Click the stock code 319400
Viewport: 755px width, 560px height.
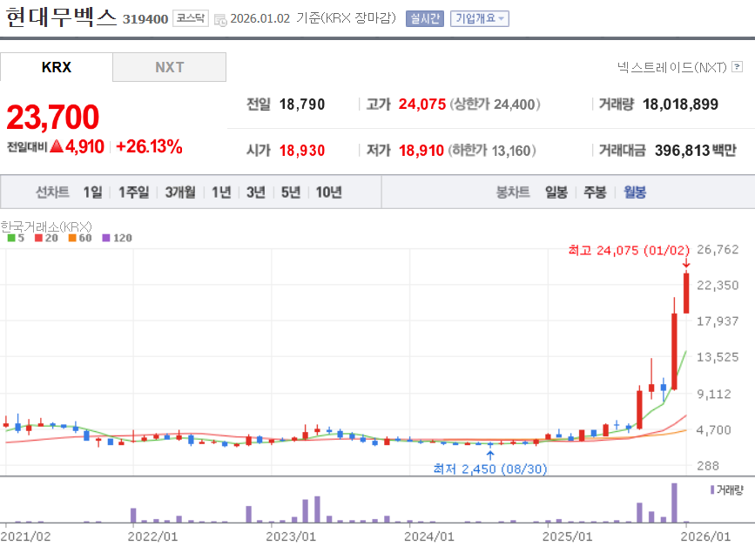point(145,19)
